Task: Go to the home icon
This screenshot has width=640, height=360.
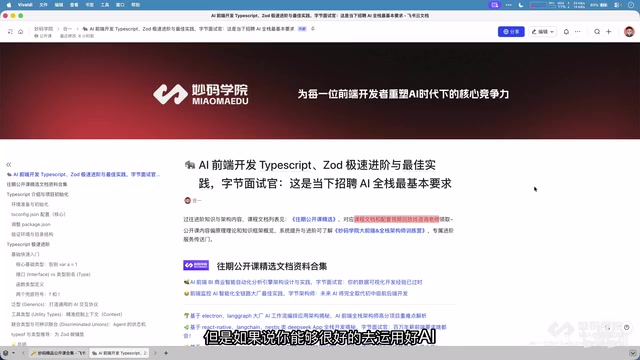Action: pos(20,31)
